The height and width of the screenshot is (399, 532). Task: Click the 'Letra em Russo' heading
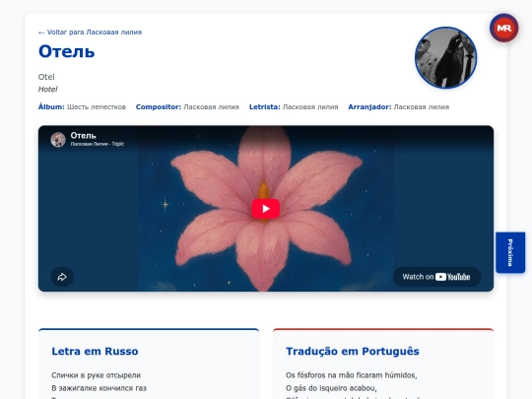[95, 351]
